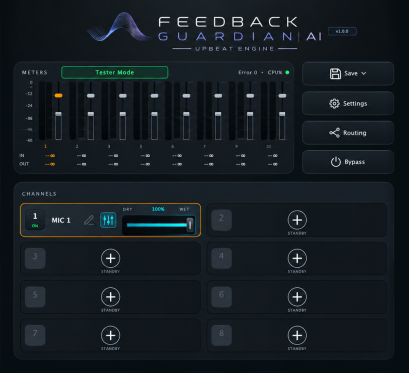409x373 pixels.
Task: Click the green Tester Mode button
Action: (x=115, y=72)
